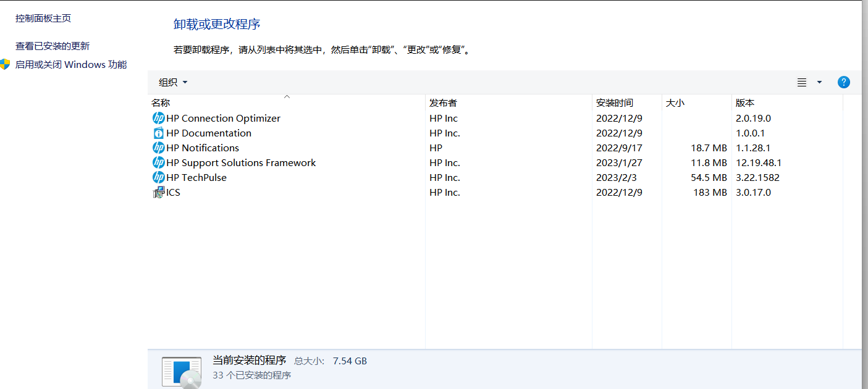Select the HP Notifications row name

203,148
